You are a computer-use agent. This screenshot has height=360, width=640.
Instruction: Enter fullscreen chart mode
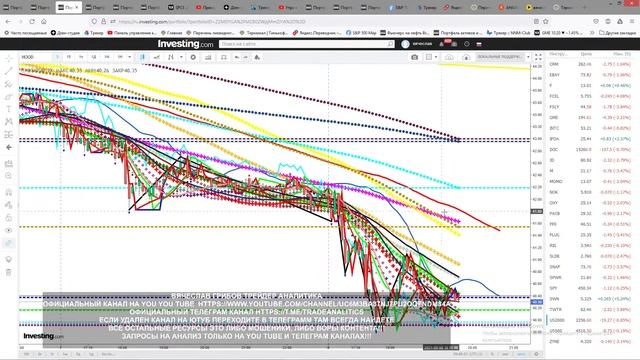tap(538, 57)
